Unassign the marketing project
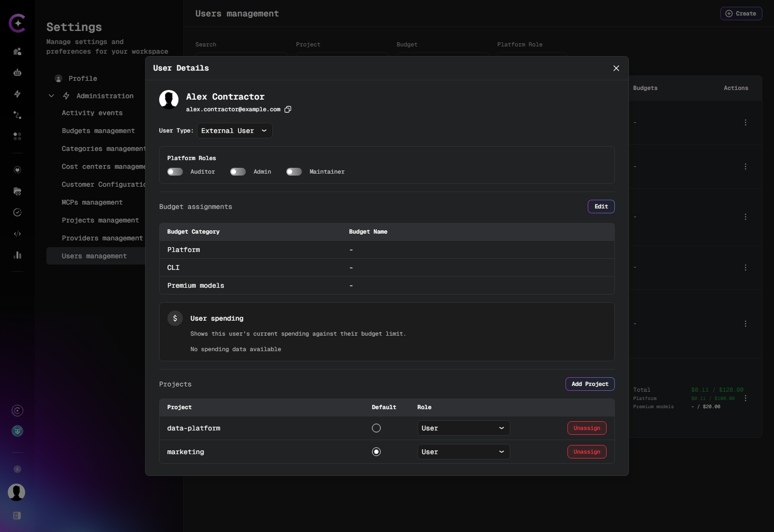 pos(587,452)
